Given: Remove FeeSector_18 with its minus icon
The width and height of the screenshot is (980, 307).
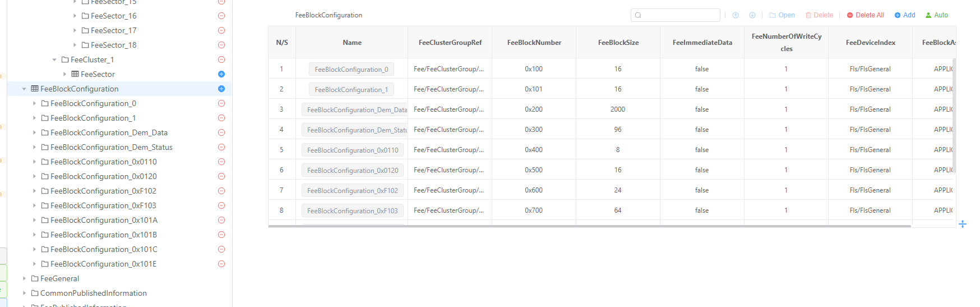Looking at the screenshot, I should 221,45.
